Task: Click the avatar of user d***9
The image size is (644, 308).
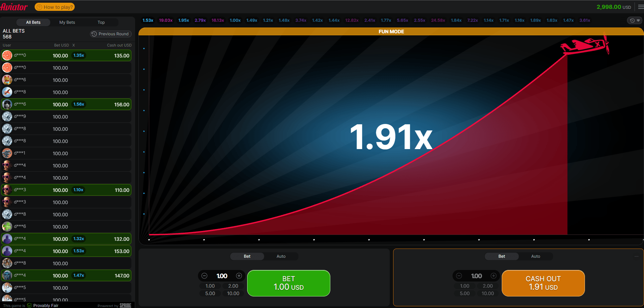Action: click(7, 116)
